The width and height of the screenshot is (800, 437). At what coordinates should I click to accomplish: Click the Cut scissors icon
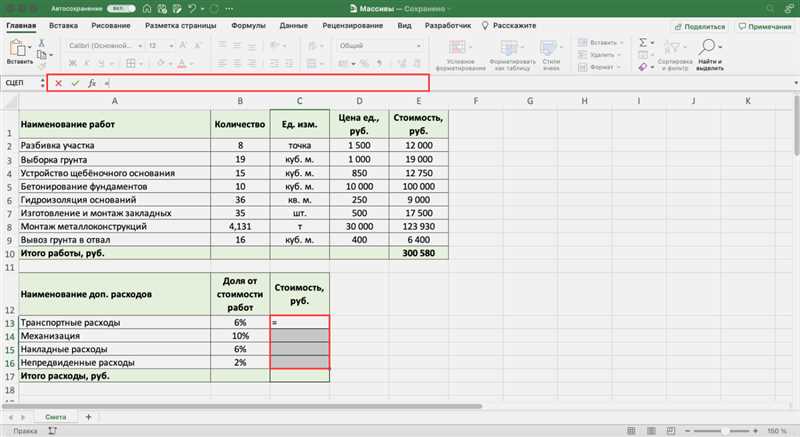point(42,43)
